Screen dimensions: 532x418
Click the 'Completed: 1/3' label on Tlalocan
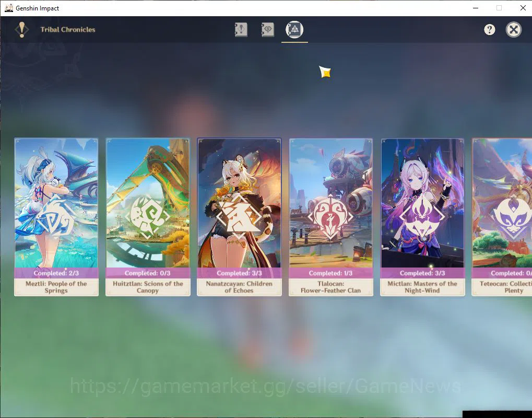[330, 273]
